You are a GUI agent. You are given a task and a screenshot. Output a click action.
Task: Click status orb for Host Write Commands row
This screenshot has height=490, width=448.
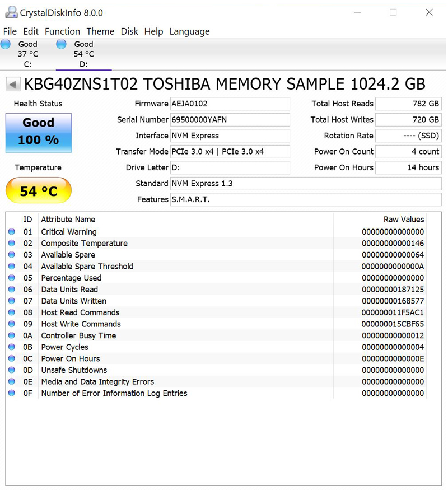click(12, 324)
